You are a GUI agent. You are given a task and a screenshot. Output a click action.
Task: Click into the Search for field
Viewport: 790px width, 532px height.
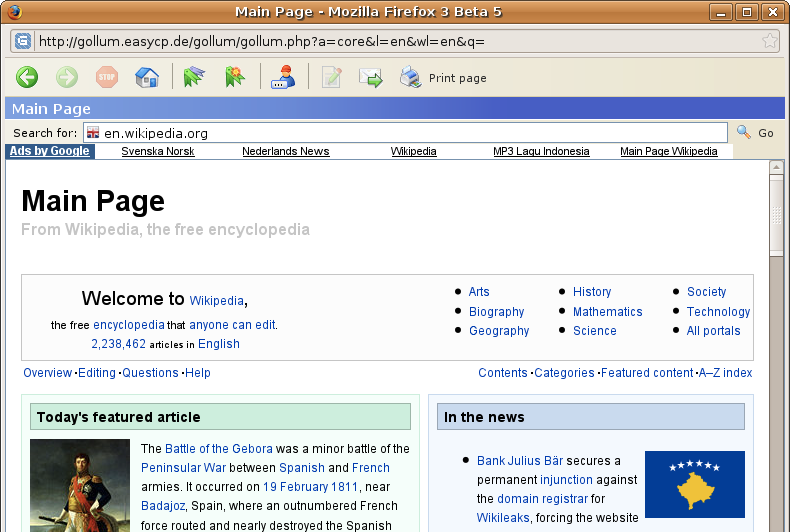pos(406,133)
